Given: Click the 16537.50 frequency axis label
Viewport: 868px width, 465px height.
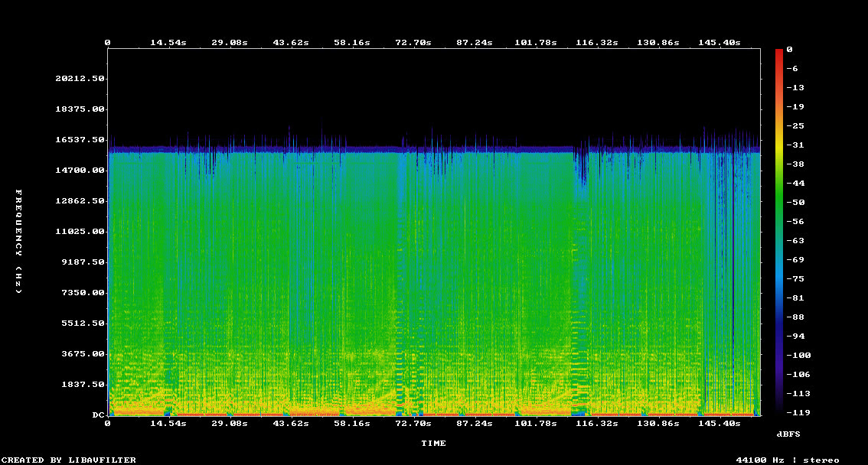Looking at the screenshot, I should coord(80,140).
